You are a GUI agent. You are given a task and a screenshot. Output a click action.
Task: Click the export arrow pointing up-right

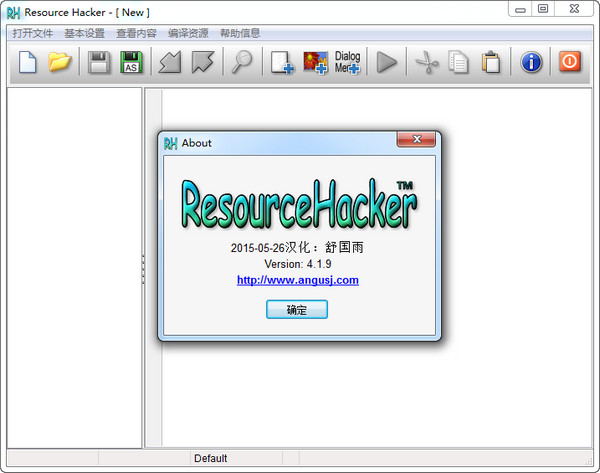coord(202,62)
